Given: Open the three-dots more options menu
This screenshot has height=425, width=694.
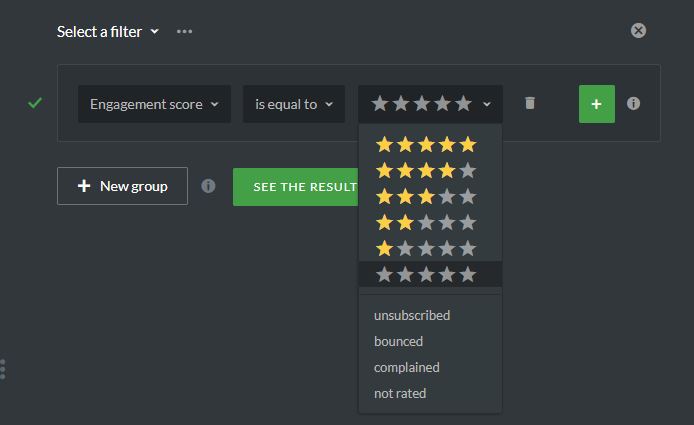Looking at the screenshot, I should (x=184, y=31).
